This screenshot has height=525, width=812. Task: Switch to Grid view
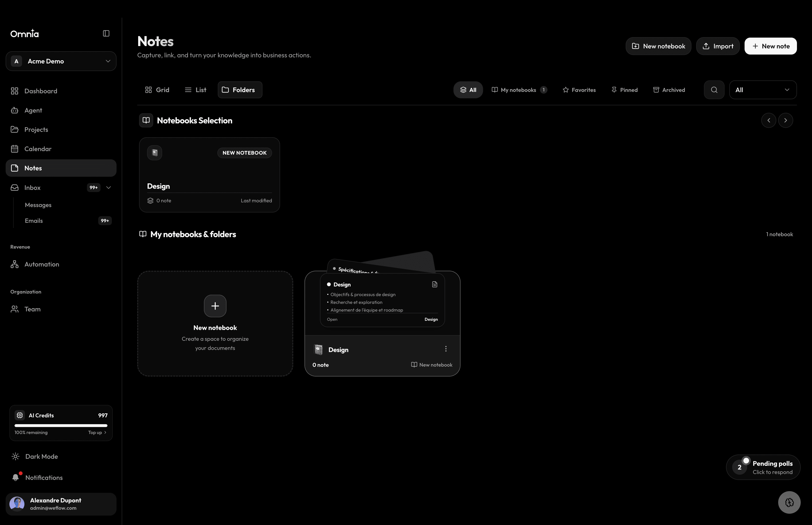click(157, 90)
